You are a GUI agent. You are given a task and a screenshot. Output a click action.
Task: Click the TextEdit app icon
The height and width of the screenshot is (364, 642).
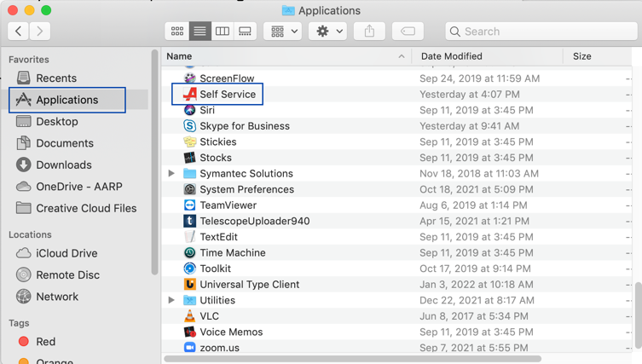click(189, 237)
